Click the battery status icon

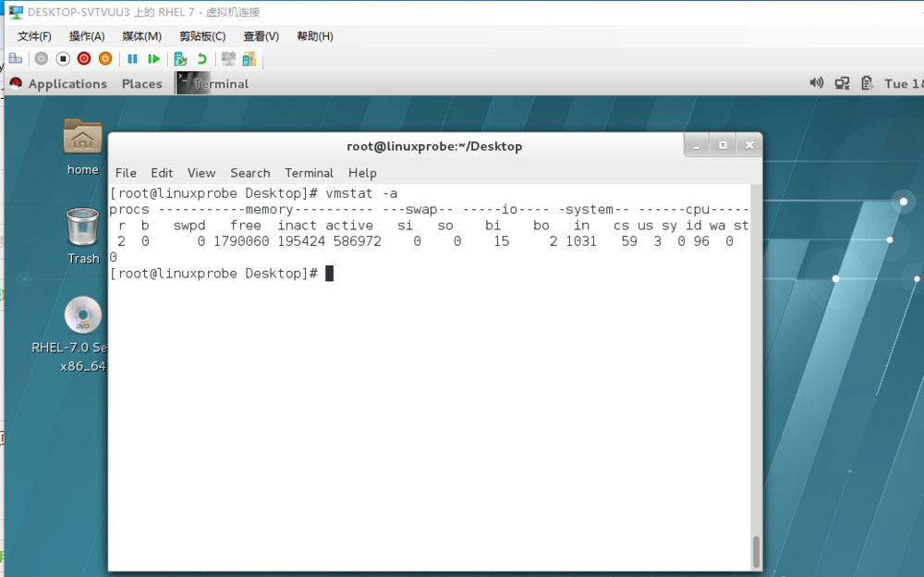click(867, 83)
